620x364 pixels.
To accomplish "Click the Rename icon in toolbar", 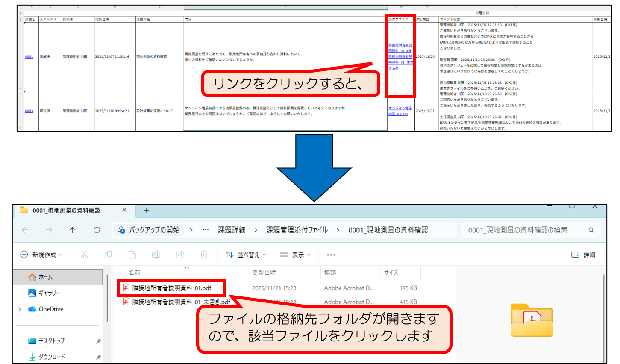I will [156, 255].
